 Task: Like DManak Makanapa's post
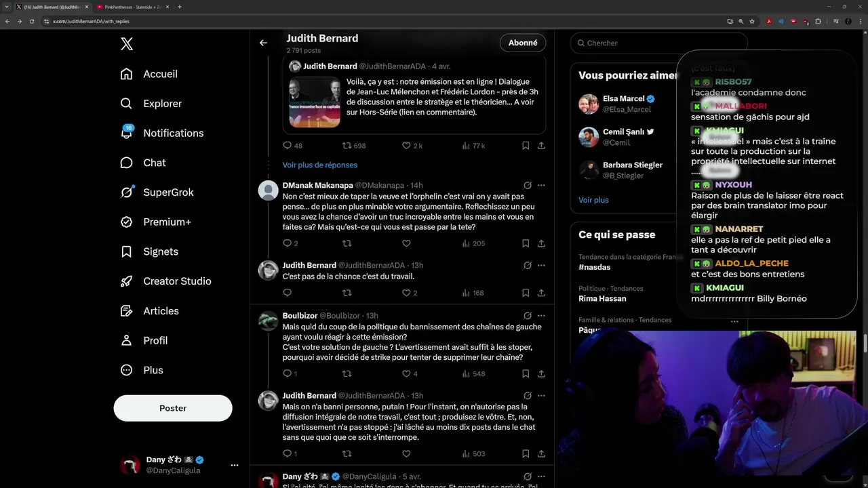406,243
